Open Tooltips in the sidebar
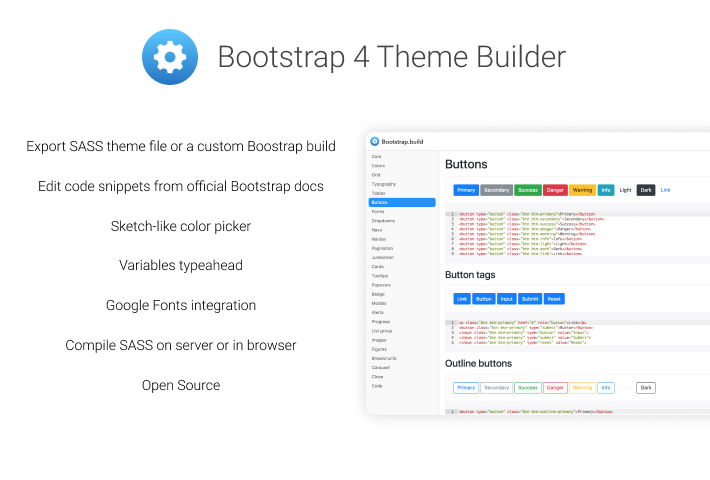Screen dimensions: 710x480 (x=380, y=276)
